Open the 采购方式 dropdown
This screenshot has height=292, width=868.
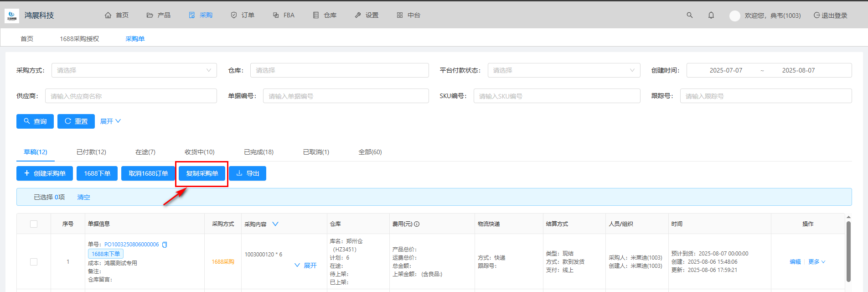134,70
